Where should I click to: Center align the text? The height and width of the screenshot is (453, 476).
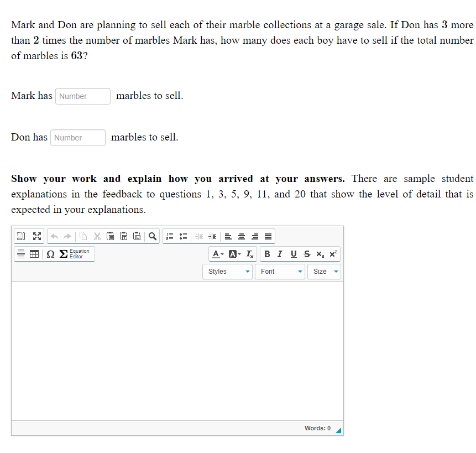[x=242, y=236]
